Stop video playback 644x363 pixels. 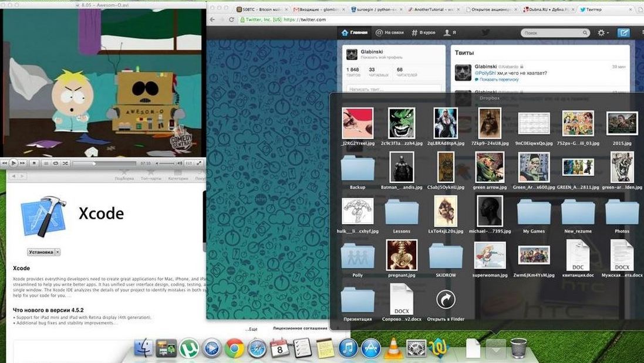[x=35, y=163]
